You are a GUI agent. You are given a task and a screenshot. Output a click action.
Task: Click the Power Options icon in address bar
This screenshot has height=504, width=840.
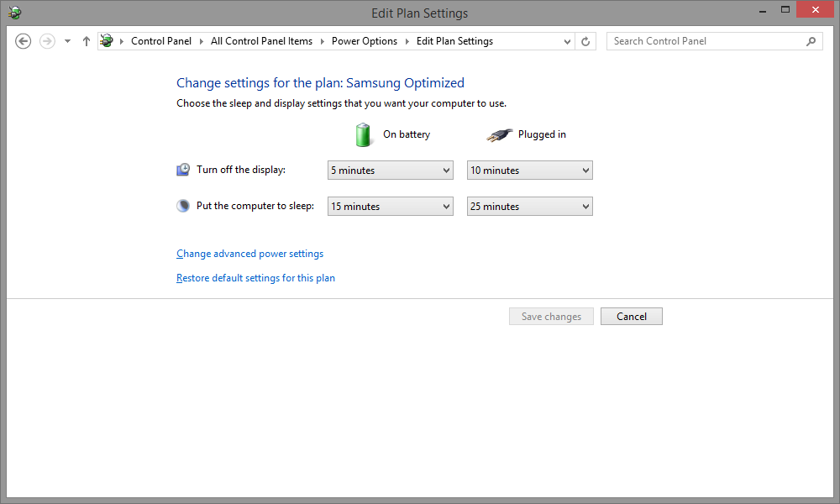[108, 40]
